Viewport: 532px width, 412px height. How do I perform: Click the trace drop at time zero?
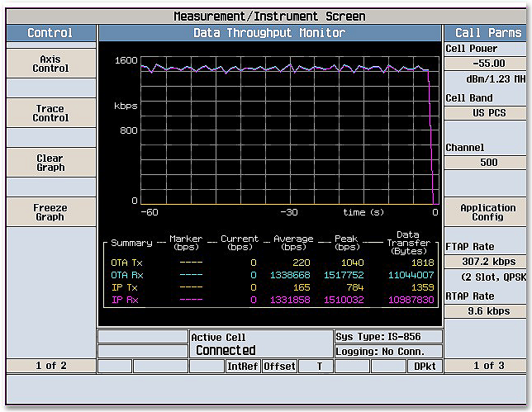431,137
